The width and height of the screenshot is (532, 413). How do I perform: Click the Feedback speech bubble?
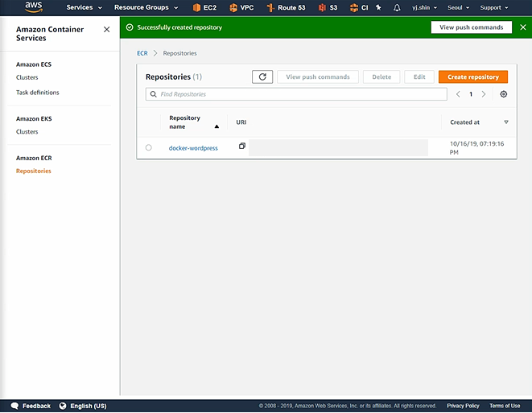(x=14, y=406)
